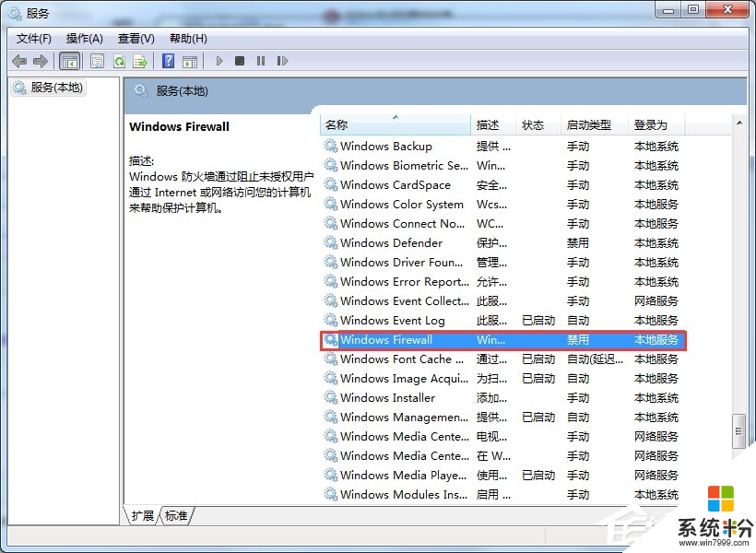Screen dimensions: 756x553
Task: Click the 网络服务 login of Windows Event Collect...
Action: tap(656, 300)
